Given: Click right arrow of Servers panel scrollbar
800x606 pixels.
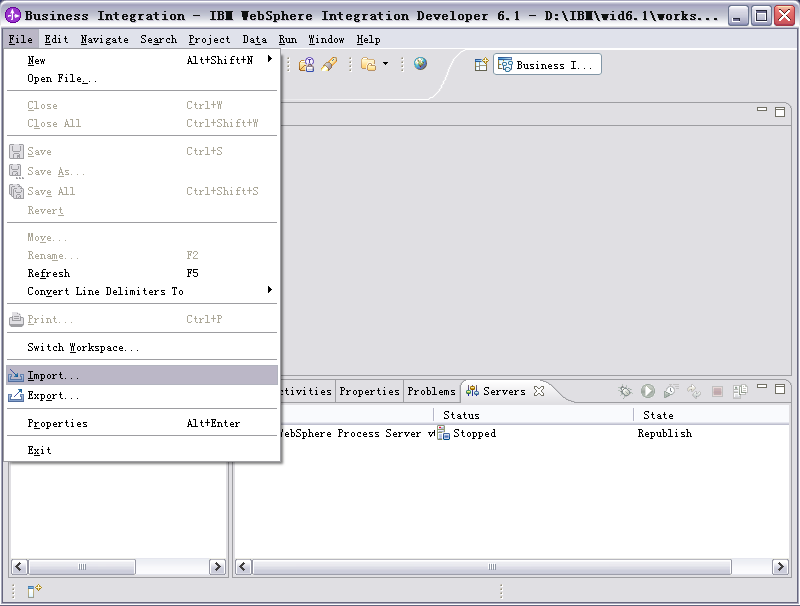Looking at the screenshot, I should 780,567.
